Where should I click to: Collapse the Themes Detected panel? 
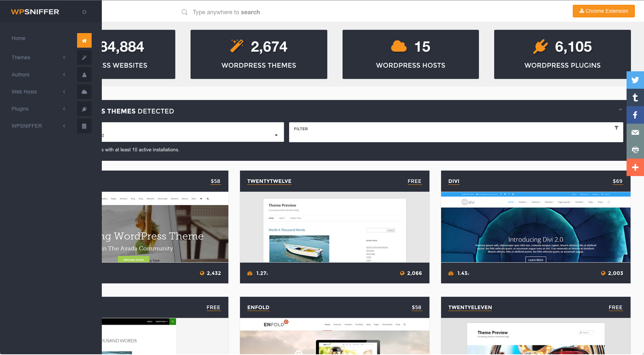pyautogui.click(x=620, y=109)
